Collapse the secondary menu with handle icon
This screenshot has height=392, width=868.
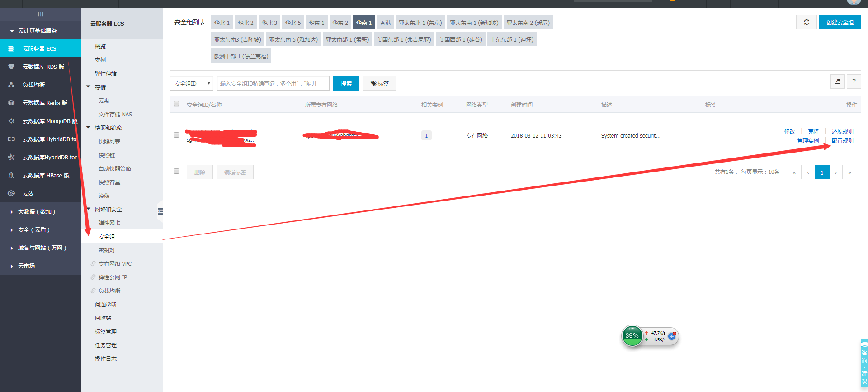[x=160, y=211]
